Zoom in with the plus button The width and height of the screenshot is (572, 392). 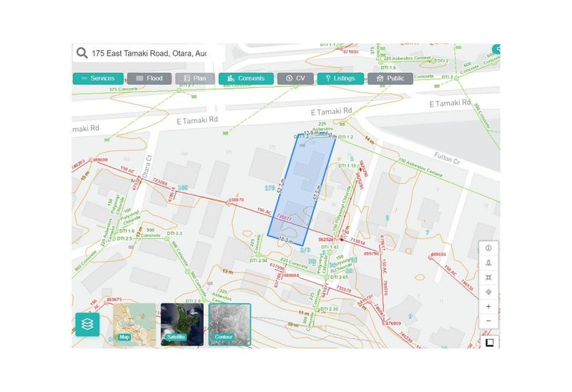488,307
